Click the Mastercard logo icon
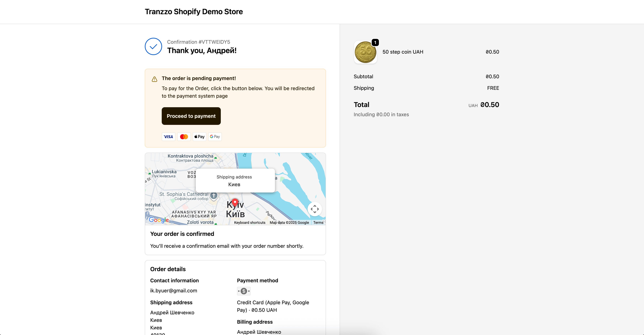This screenshot has height=335, width=644. click(x=184, y=137)
